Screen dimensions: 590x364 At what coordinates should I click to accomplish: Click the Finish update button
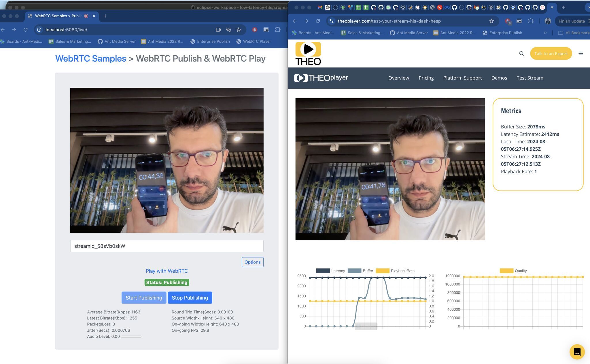(572, 21)
